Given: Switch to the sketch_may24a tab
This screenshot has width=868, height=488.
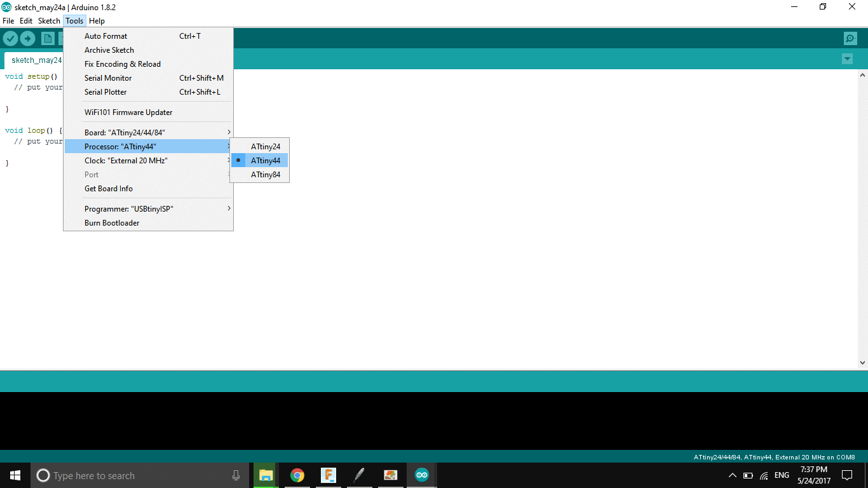Looking at the screenshot, I should tap(35, 60).
